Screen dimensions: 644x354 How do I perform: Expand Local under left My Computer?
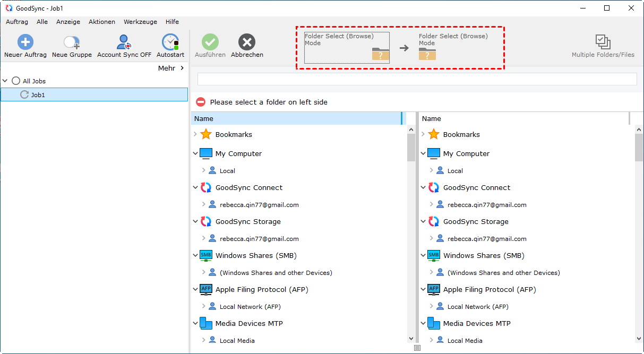pyautogui.click(x=203, y=171)
